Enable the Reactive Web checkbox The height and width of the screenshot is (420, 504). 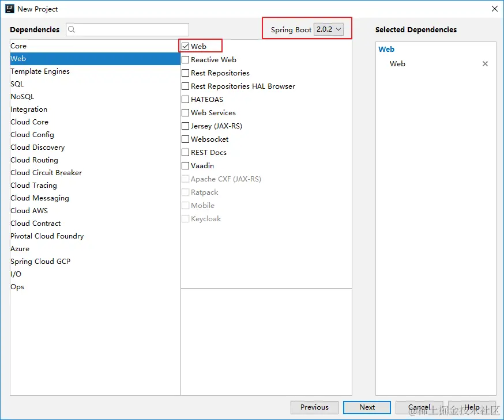[x=186, y=60]
